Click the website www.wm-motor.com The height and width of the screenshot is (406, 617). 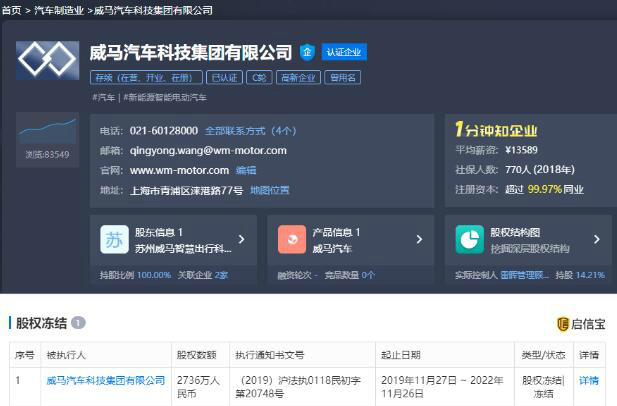(x=179, y=170)
